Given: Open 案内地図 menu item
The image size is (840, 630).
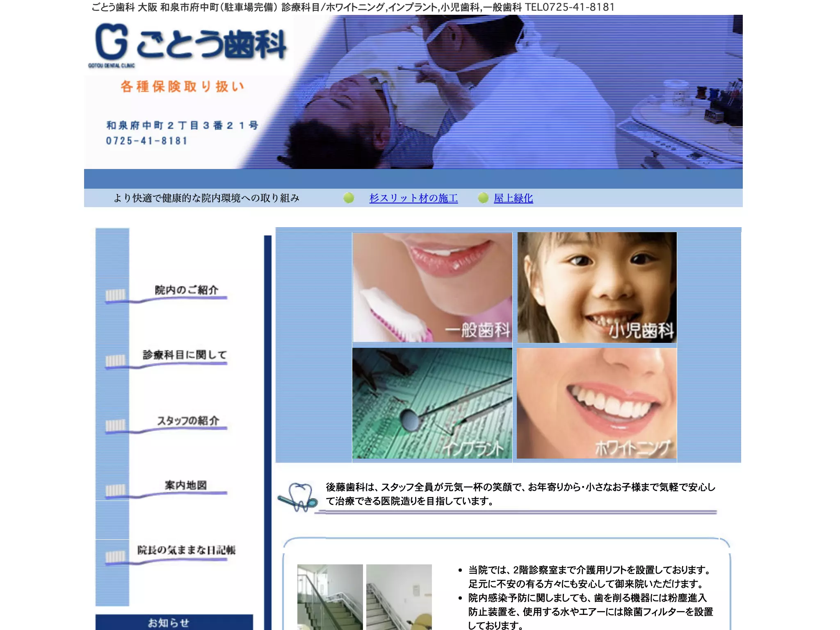Looking at the screenshot, I should [186, 485].
